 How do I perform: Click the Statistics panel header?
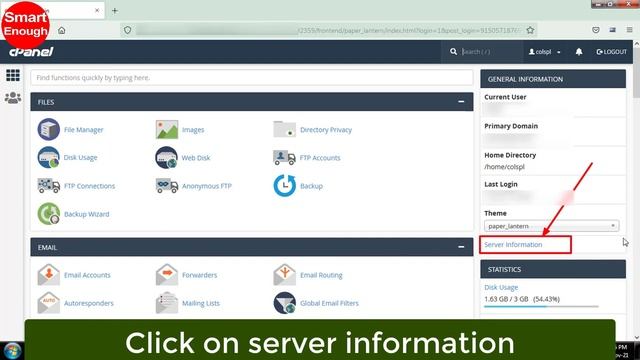point(553,269)
